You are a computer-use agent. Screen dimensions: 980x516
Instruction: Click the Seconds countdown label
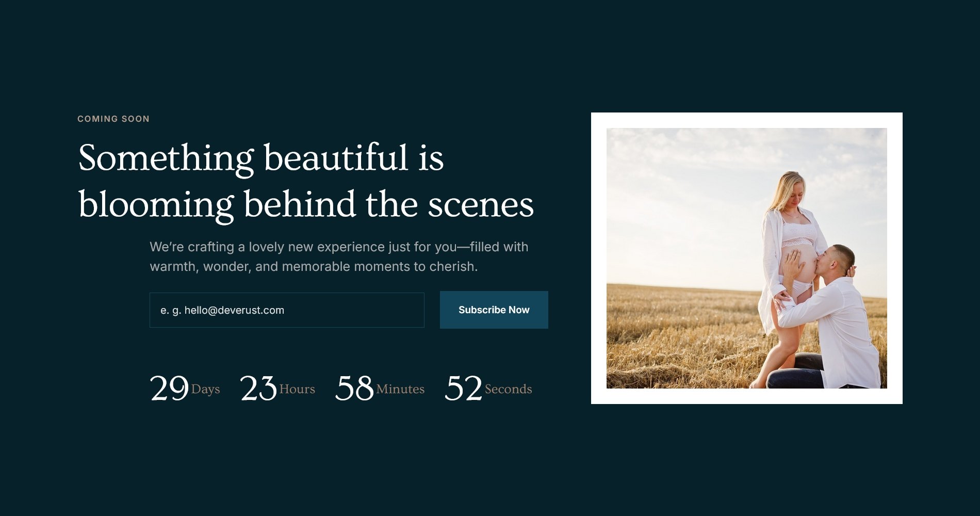pyautogui.click(x=508, y=389)
